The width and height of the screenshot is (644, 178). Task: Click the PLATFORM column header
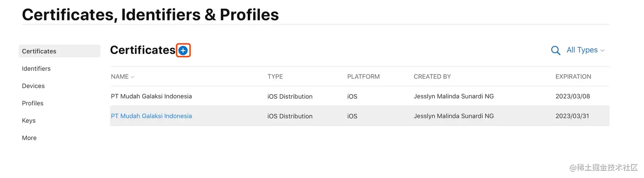point(363,77)
